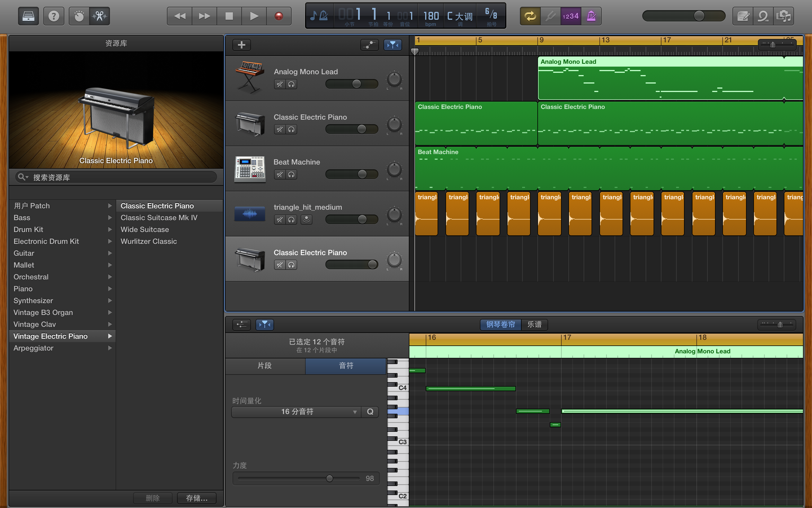Click the 6/8 time signature display
Viewport: 812px width, 508px height.
491,16
